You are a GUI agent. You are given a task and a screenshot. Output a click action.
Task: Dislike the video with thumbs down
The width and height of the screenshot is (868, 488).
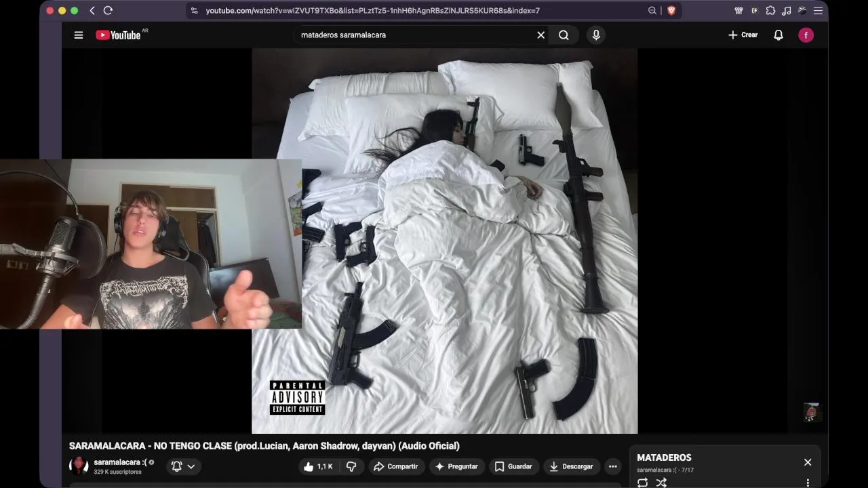[x=351, y=466]
